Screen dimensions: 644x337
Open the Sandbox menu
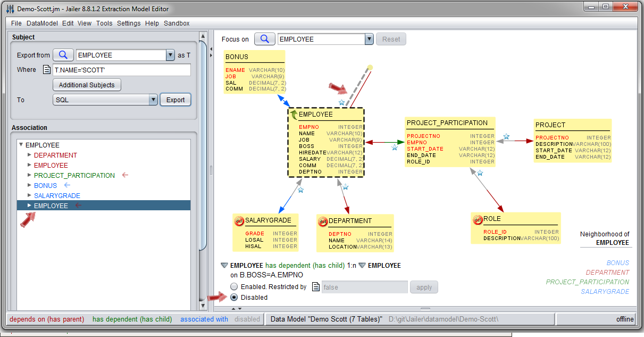coord(177,23)
